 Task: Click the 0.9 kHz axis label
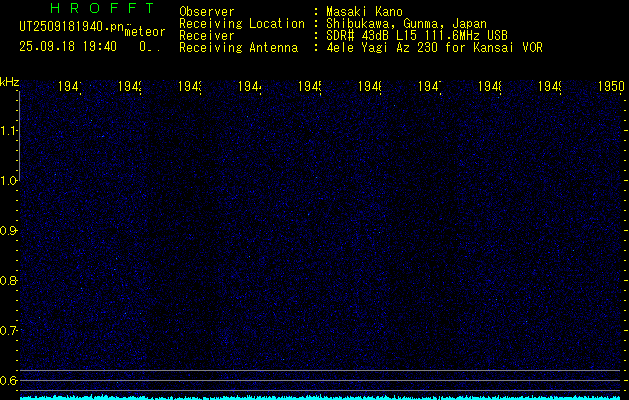click(x=9, y=230)
